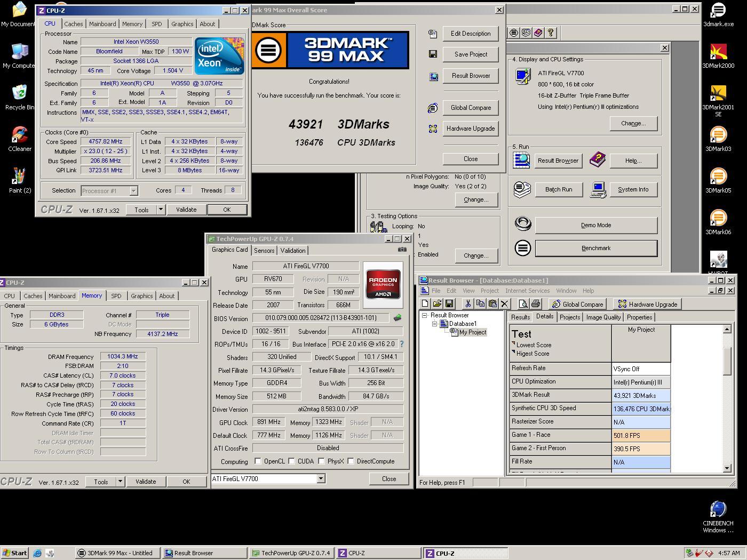Click the Open folder icon in Result Browser toolbar
The height and width of the screenshot is (560, 747).
point(437,304)
